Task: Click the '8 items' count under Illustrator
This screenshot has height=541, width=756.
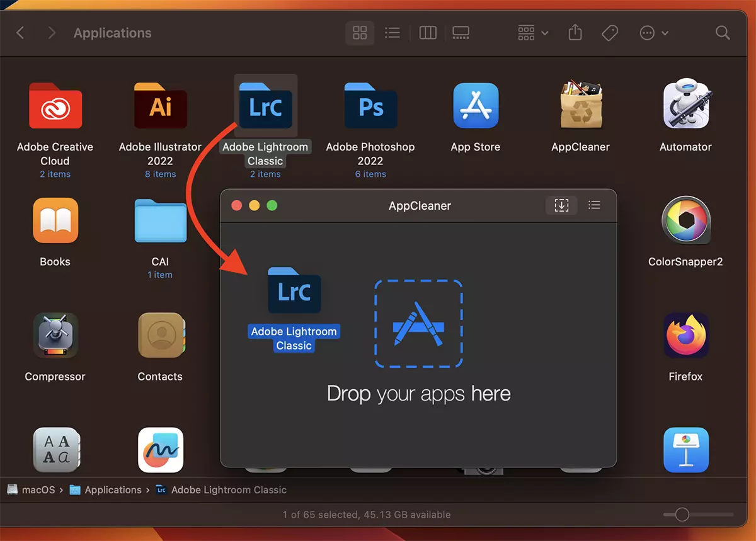Action: point(161,174)
